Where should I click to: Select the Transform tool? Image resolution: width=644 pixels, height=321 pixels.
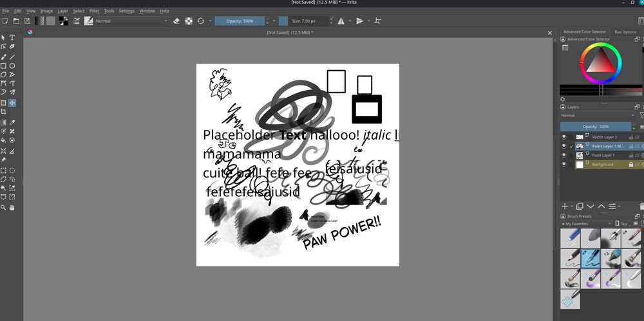click(4, 103)
